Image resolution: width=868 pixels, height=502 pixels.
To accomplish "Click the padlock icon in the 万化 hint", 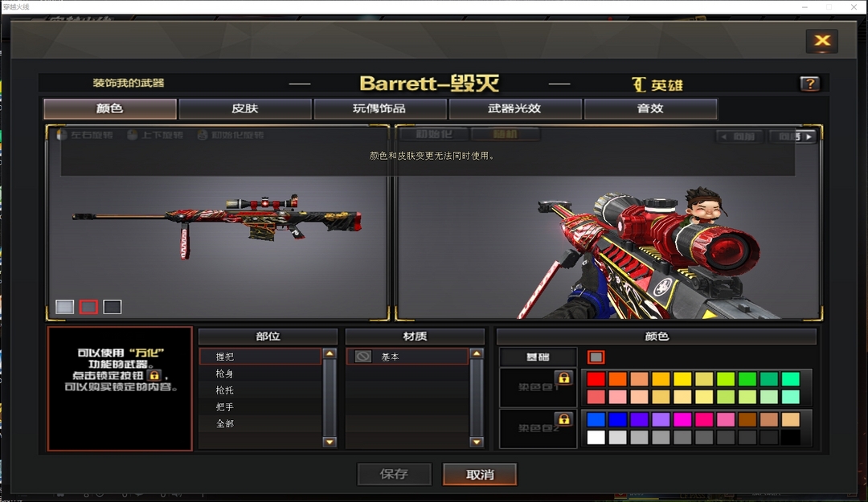I will 154,375.
